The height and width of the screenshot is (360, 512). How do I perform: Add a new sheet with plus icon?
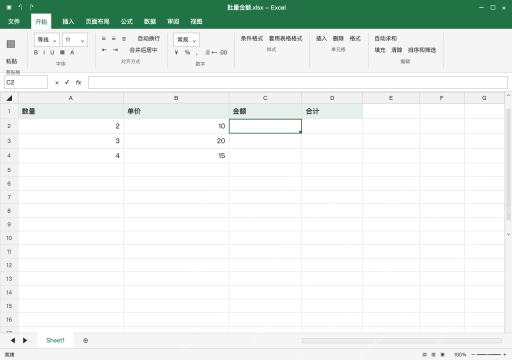(86, 340)
